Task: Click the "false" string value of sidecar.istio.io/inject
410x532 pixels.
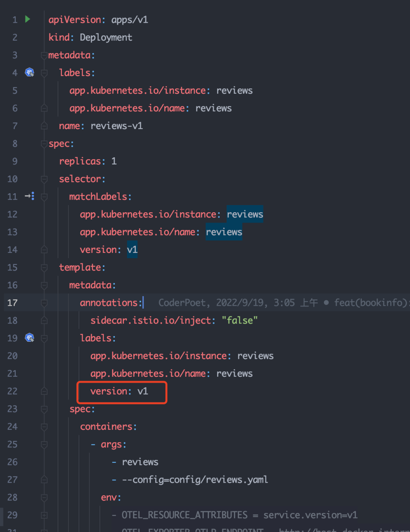Action: 240,320
